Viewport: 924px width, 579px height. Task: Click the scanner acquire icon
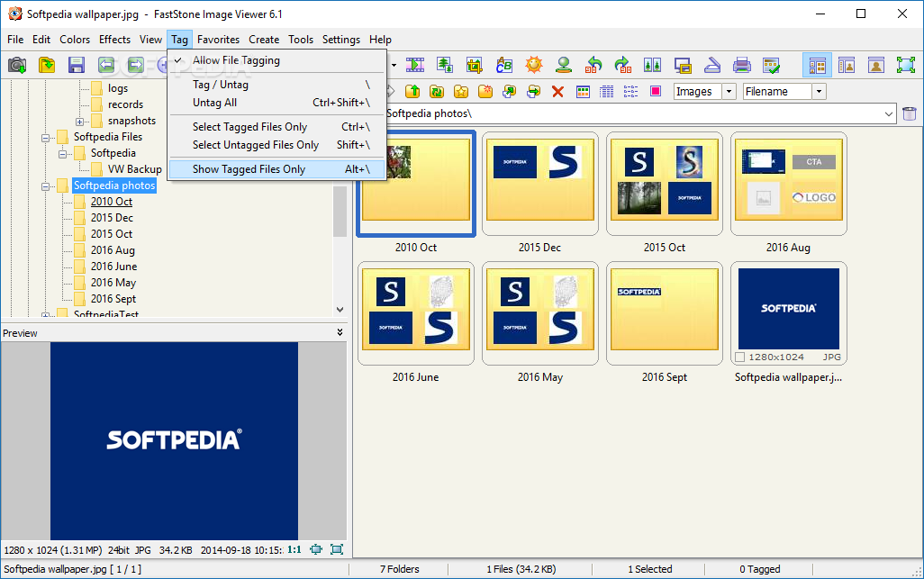click(x=711, y=65)
